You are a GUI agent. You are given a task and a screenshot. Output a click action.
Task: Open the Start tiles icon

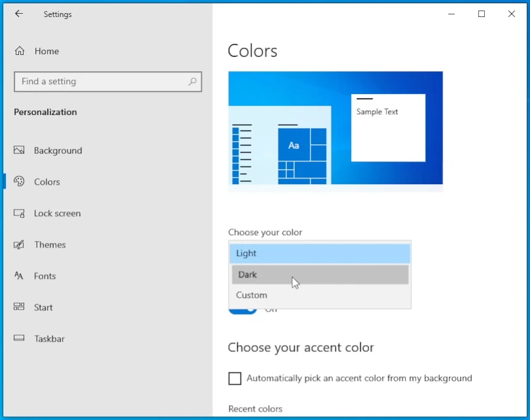point(19,307)
